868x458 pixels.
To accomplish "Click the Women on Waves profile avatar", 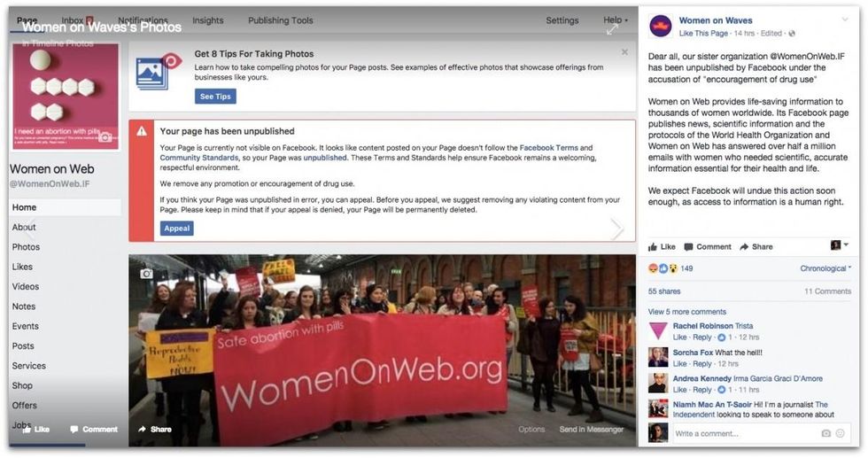I will tap(661, 26).
